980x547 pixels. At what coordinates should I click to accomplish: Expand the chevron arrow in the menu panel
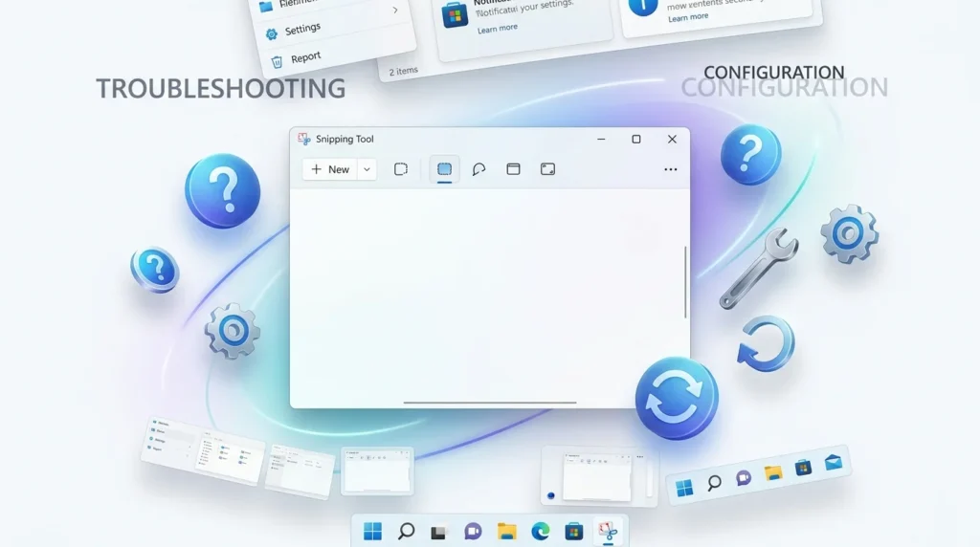[395, 10]
